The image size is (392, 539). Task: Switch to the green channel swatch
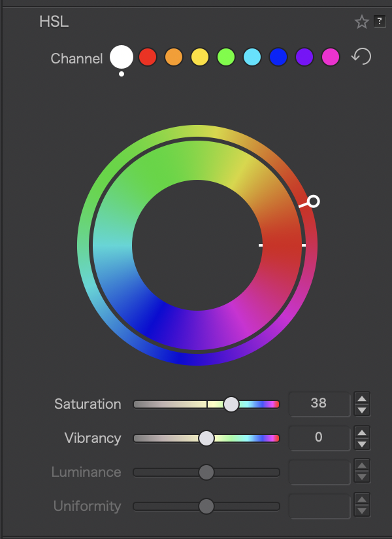pyautogui.click(x=226, y=57)
